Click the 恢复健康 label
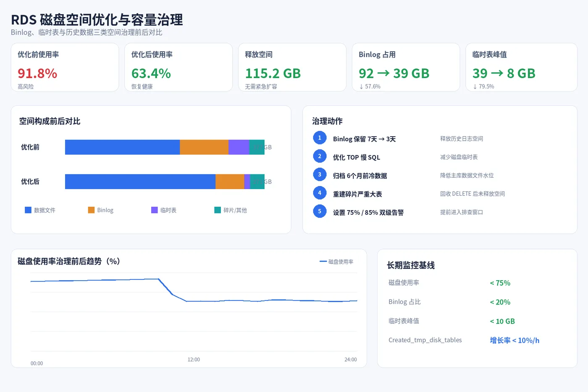The image size is (588, 392). coord(142,87)
